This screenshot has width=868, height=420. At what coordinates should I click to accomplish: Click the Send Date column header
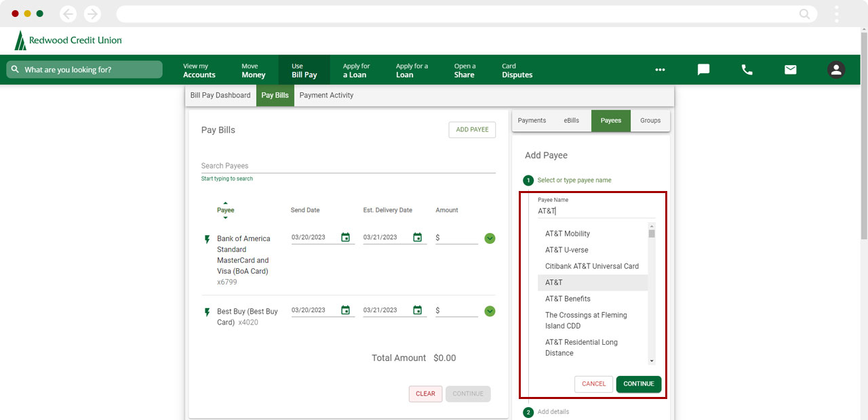click(305, 210)
